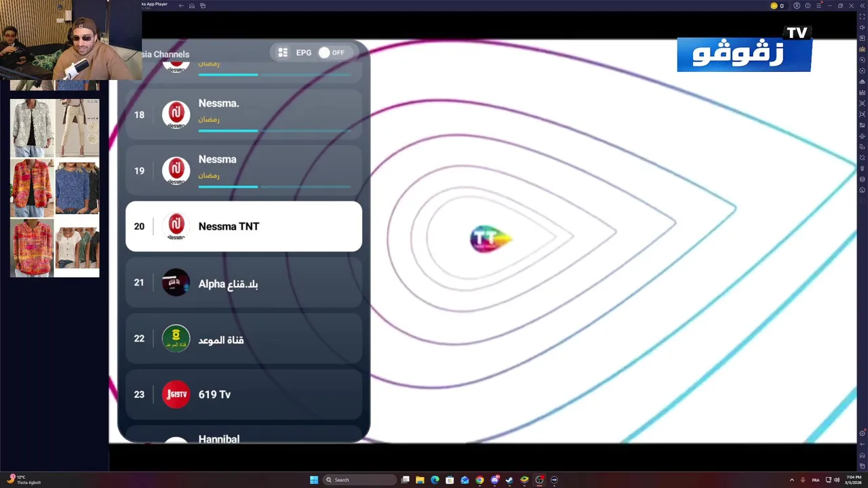Launch Microsoft Edge from taskbar
Image resolution: width=868 pixels, height=488 pixels.
pos(435,480)
